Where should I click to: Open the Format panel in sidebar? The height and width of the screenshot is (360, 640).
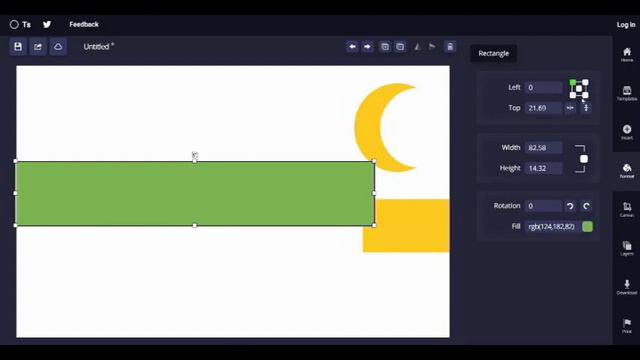pyautogui.click(x=627, y=171)
